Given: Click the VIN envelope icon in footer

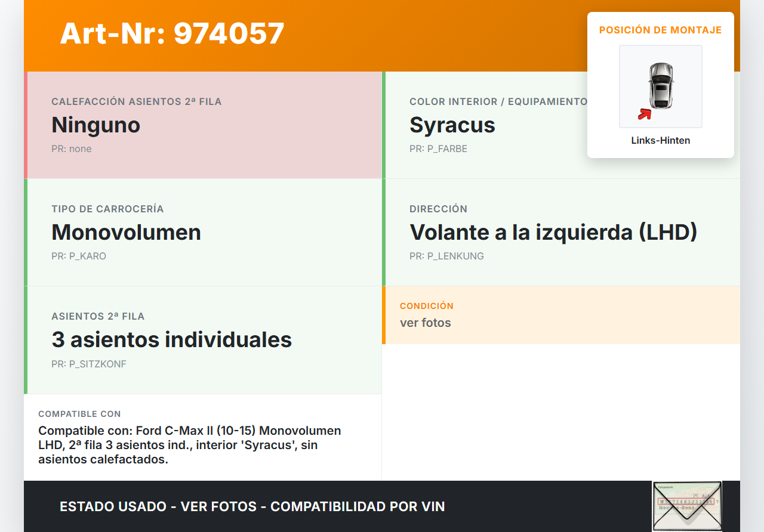Looking at the screenshot, I should tap(686, 506).
